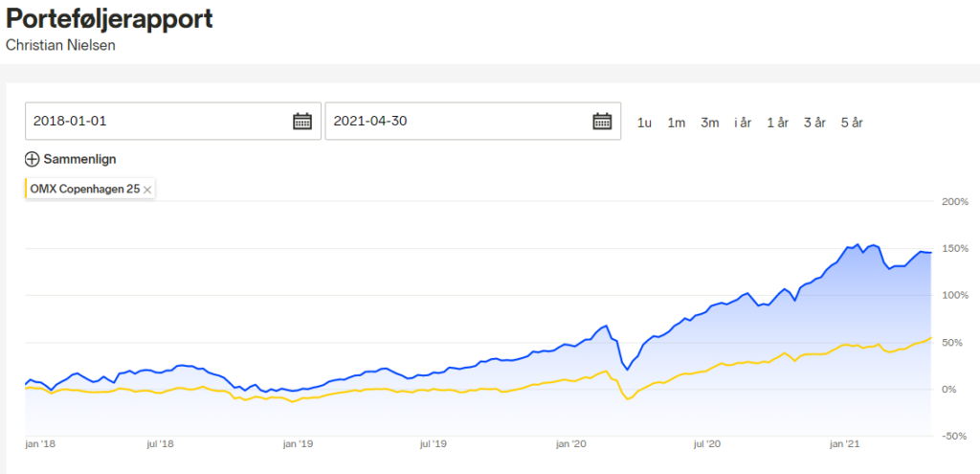Select the 1 år period
Screen dimensions: 980x474
click(x=777, y=123)
